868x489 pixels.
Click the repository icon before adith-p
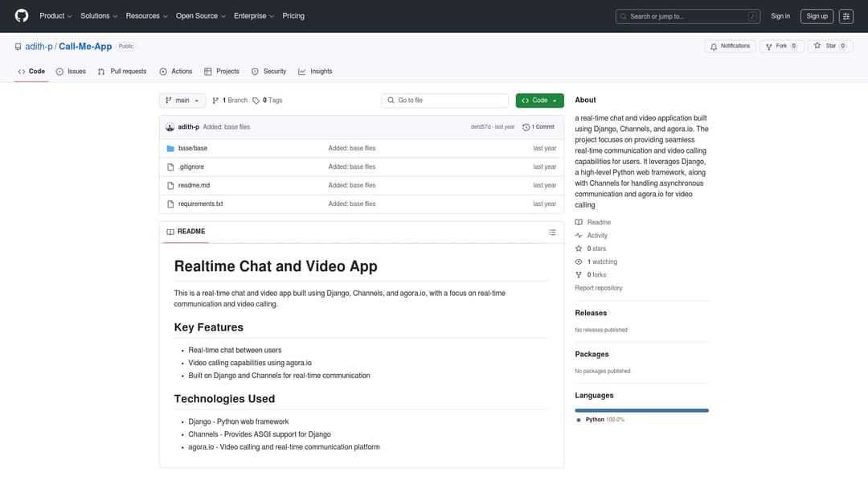click(x=18, y=47)
